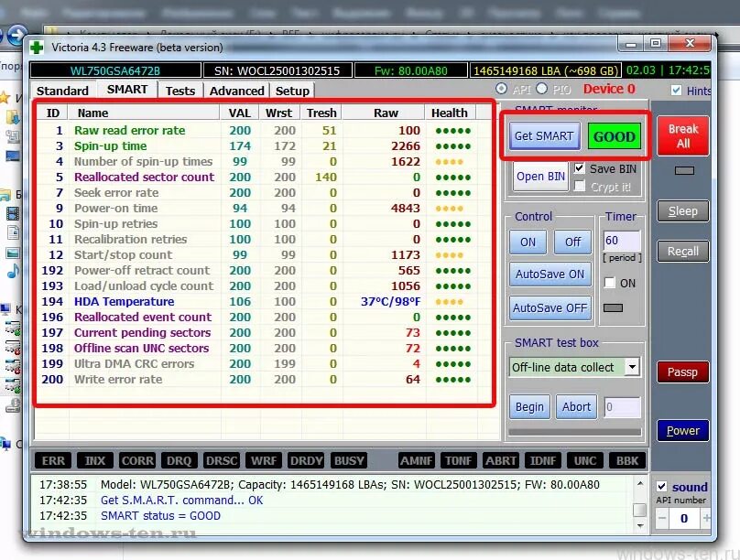This screenshot has width=740, height=560.
Task: Click the serial number SN field
Action: [x=277, y=70]
